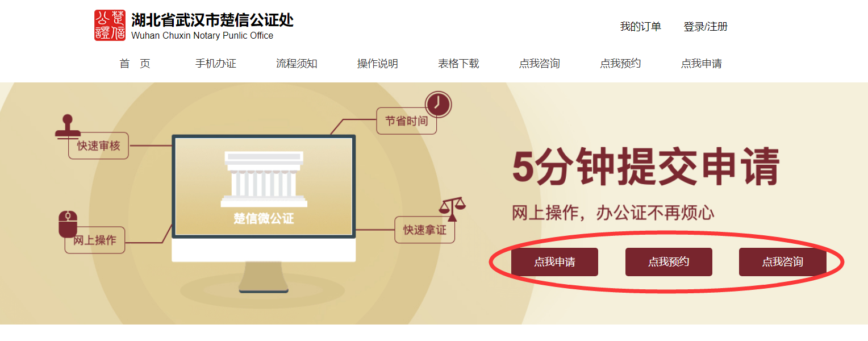Select the 表格下载 nav item

[x=458, y=64]
